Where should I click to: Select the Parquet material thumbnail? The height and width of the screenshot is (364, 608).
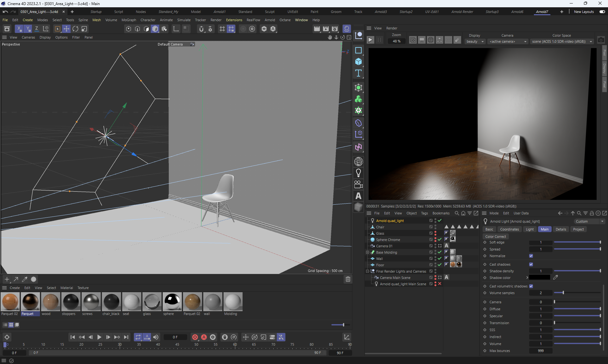[30, 302]
